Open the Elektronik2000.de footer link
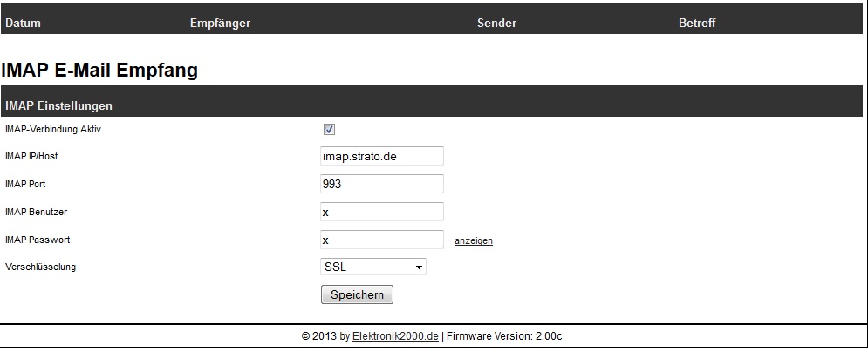This screenshot has height=352, width=868. [x=395, y=336]
